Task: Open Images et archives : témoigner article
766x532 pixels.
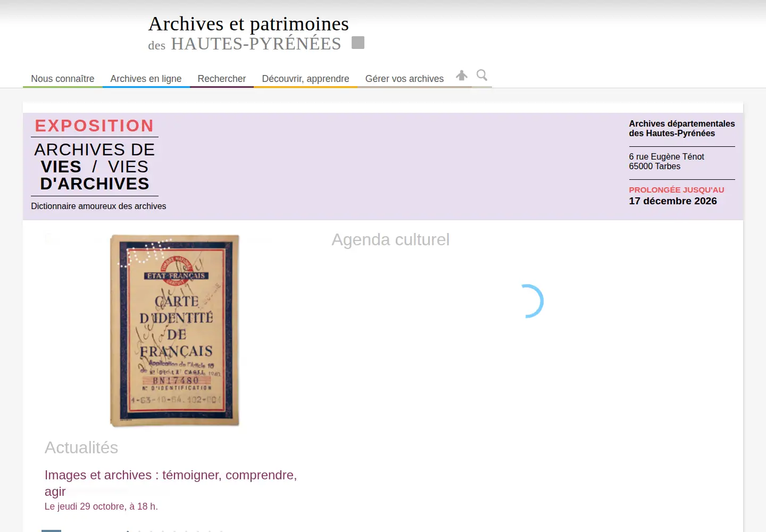Action: [171, 483]
